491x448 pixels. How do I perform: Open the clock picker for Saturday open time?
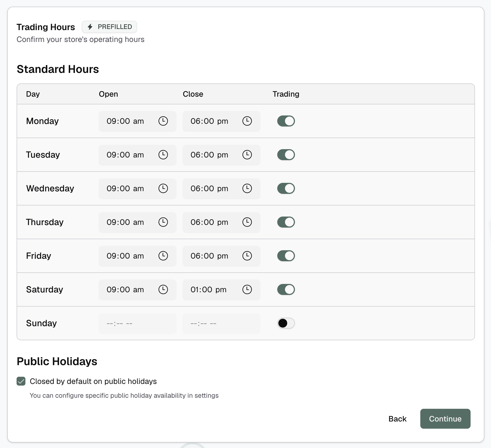pyautogui.click(x=163, y=289)
